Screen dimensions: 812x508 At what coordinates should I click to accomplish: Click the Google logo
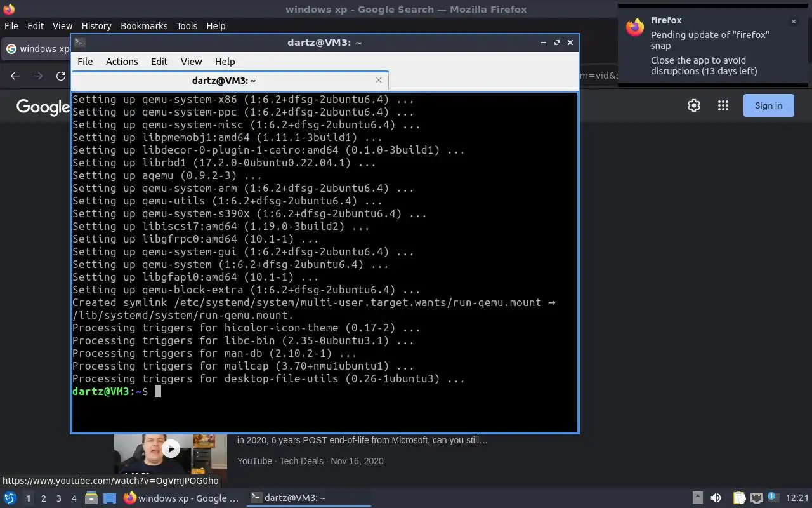coord(43,107)
